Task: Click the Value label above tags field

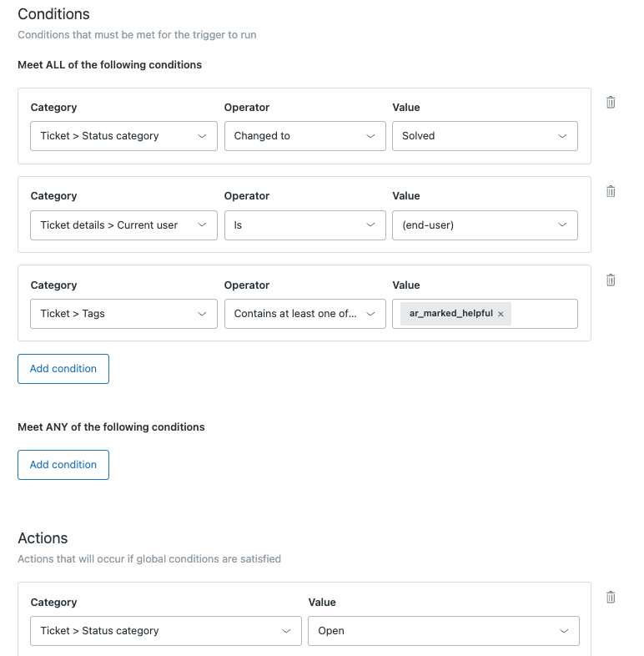Action: pyautogui.click(x=406, y=285)
